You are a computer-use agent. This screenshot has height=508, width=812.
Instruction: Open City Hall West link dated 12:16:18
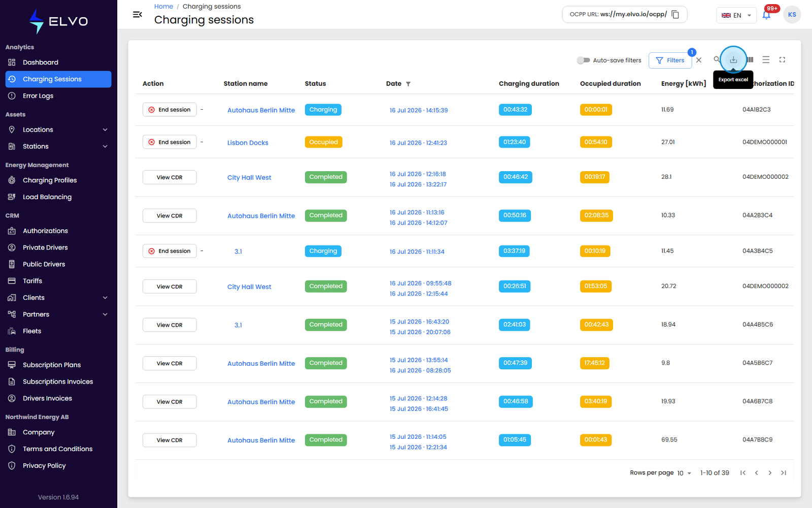click(x=249, y=177)
